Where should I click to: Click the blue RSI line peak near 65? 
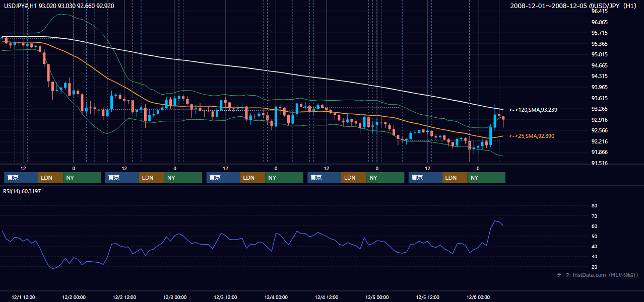(495, 221)
